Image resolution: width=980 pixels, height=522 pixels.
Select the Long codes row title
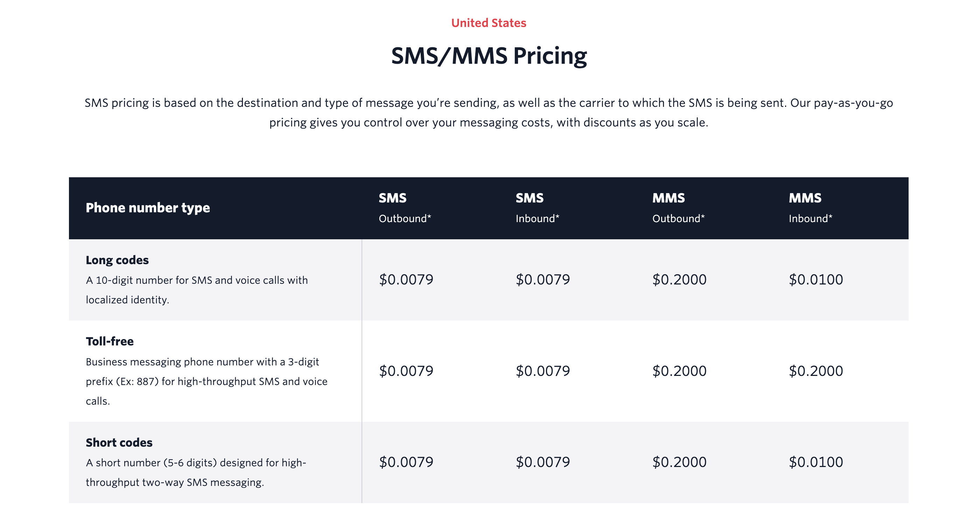(x=117, y=260)
